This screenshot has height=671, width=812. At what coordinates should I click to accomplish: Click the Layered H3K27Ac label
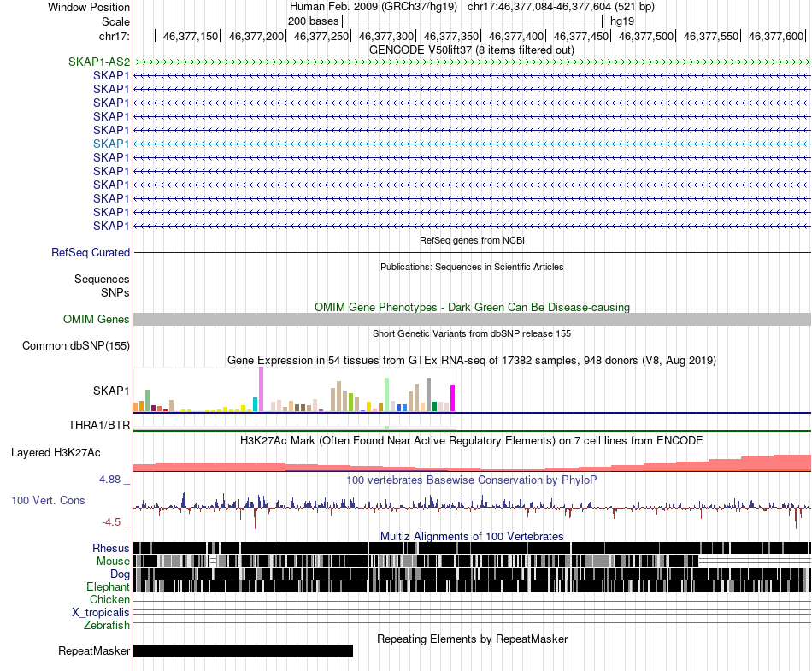pyautogui.click(x=56, y=452)
